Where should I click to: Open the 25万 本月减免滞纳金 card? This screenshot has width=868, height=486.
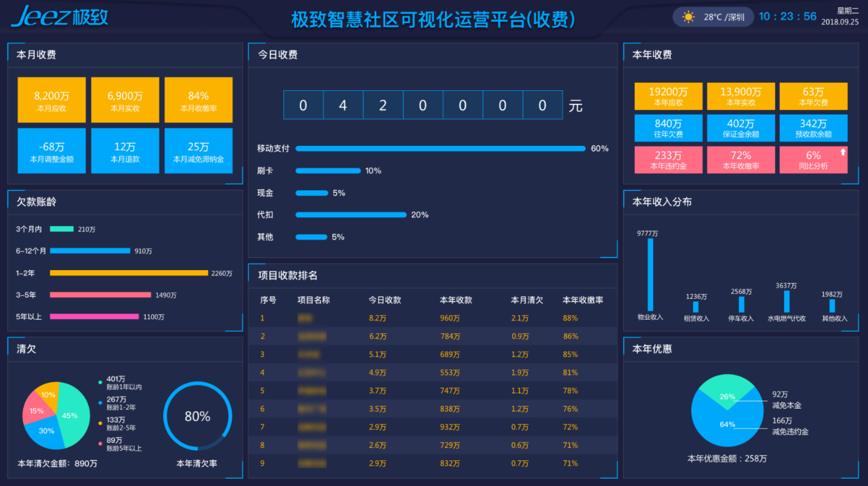coord(198,151)
